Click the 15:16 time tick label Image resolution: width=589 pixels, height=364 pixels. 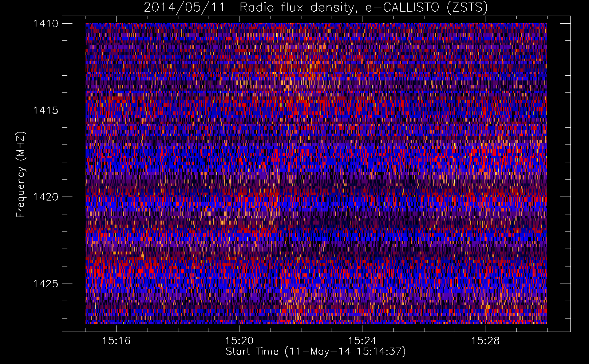point(116,341)
